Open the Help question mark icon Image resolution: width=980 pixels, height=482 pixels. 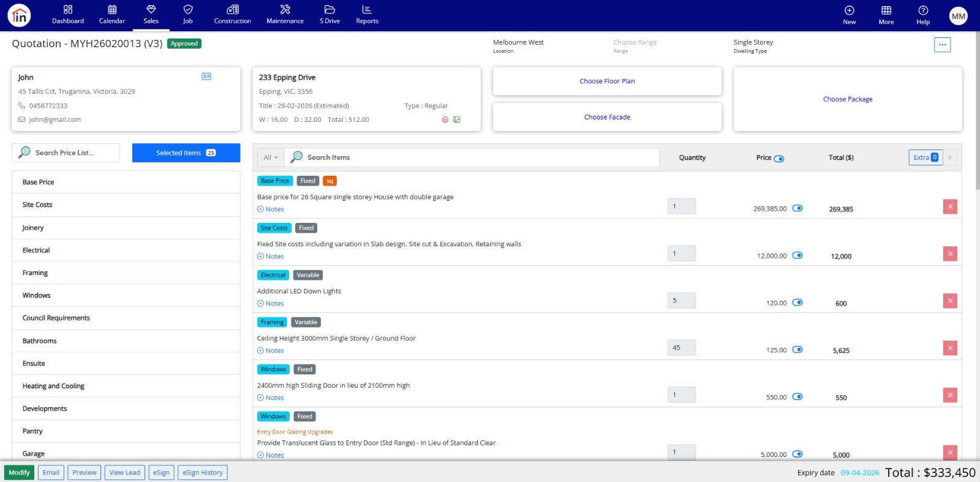click(922, 10)
